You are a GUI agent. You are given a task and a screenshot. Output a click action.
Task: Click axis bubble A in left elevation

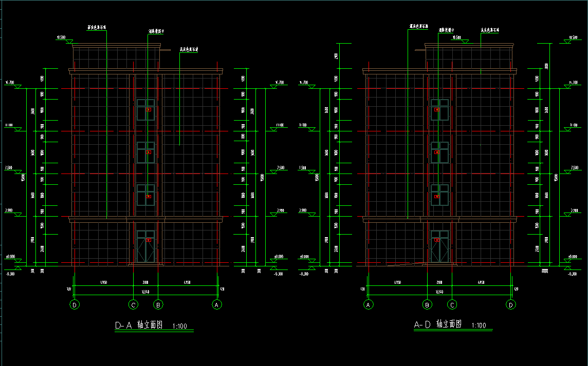click(x=217, y=305)
